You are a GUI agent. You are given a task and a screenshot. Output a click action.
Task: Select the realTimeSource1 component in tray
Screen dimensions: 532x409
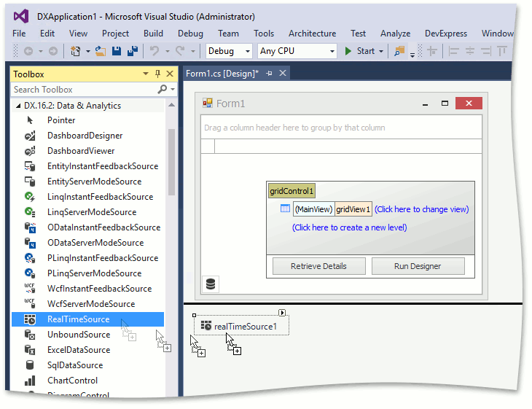(x=241, y=325)
